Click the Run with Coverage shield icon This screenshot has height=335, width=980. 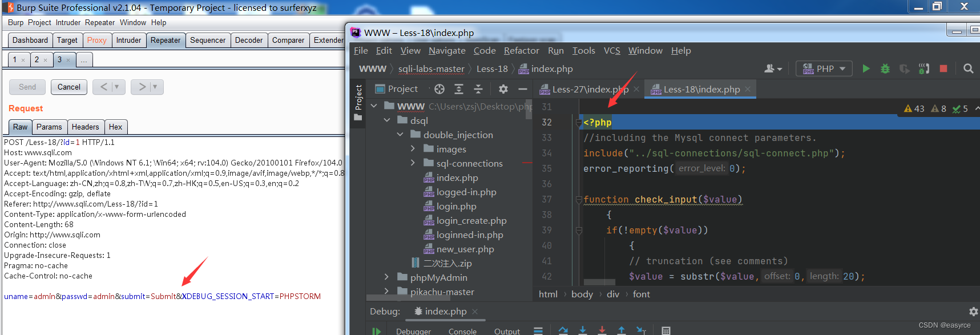(x=904, y=68)
